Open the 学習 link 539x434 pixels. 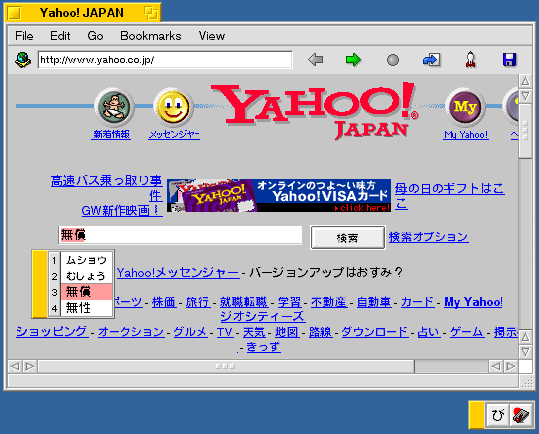289,302
